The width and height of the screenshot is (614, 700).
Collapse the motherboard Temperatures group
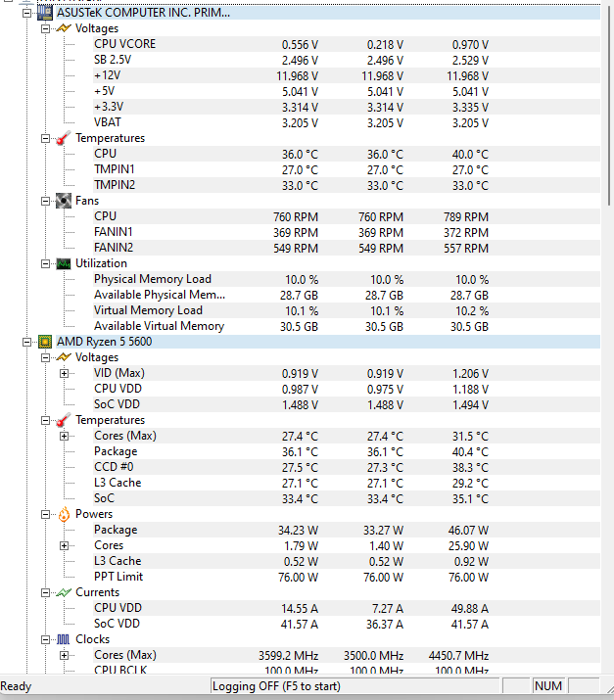point(46,138)
